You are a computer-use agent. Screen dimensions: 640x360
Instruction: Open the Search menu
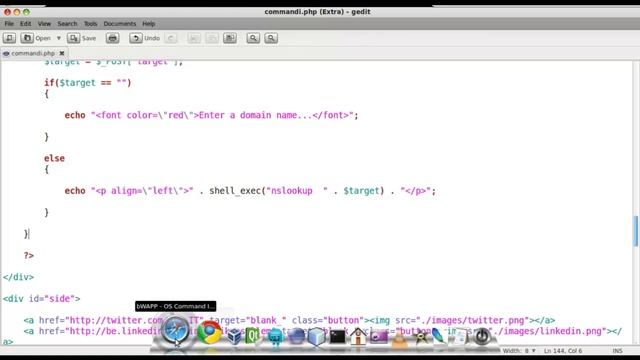[67, 24]
